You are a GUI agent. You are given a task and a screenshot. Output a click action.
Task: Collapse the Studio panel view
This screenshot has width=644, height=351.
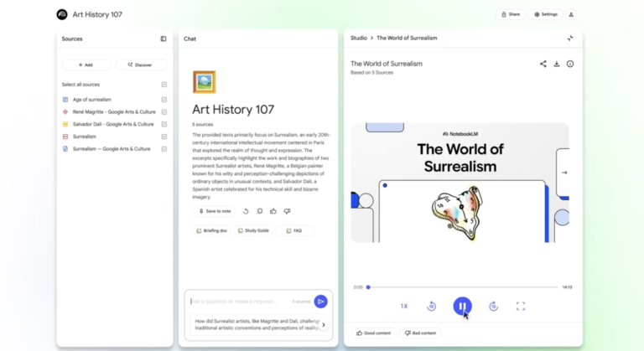point(570,39)
